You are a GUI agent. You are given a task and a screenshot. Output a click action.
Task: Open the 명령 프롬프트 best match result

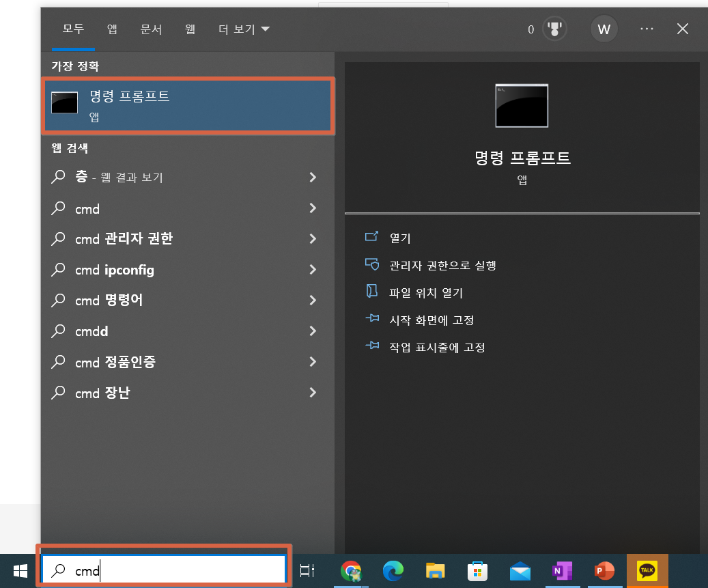(x=188, y=106)
